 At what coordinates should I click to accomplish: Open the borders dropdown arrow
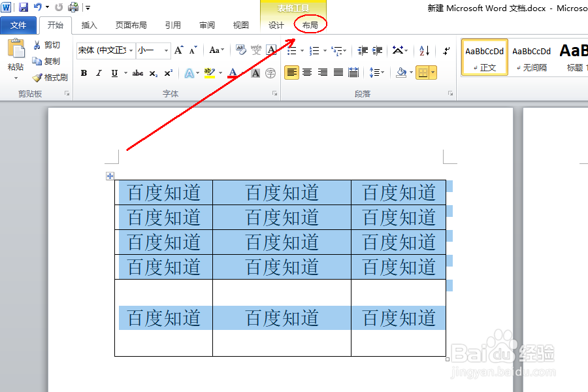coord(433,73)
